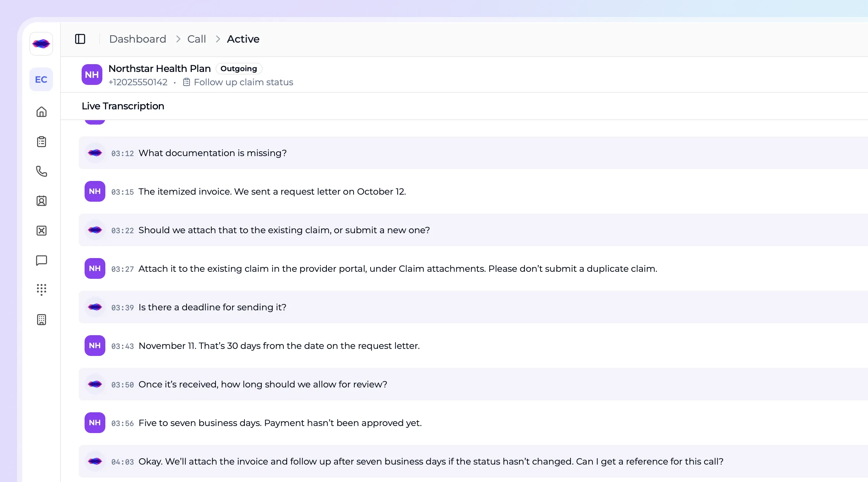Select 'Is there a deadline for sending it?'
Viewport: 868px width, 482px height.
point(212,307)
